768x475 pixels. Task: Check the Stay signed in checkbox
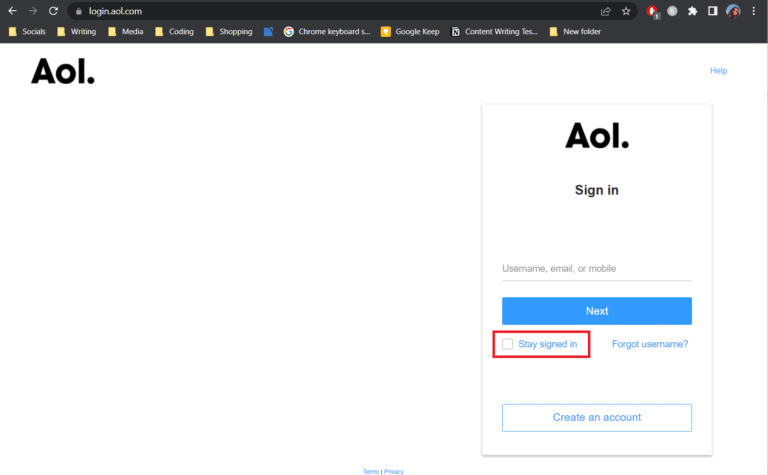(508, 344)
